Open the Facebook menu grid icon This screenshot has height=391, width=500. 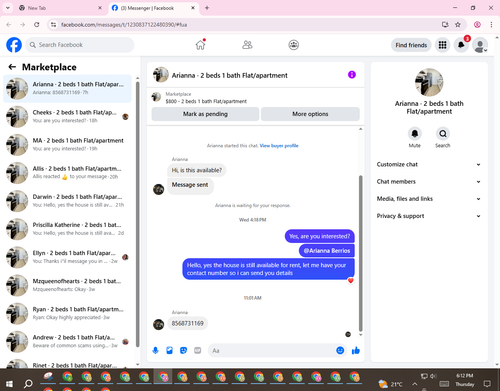pyautogui.click(x=442, y=45)
